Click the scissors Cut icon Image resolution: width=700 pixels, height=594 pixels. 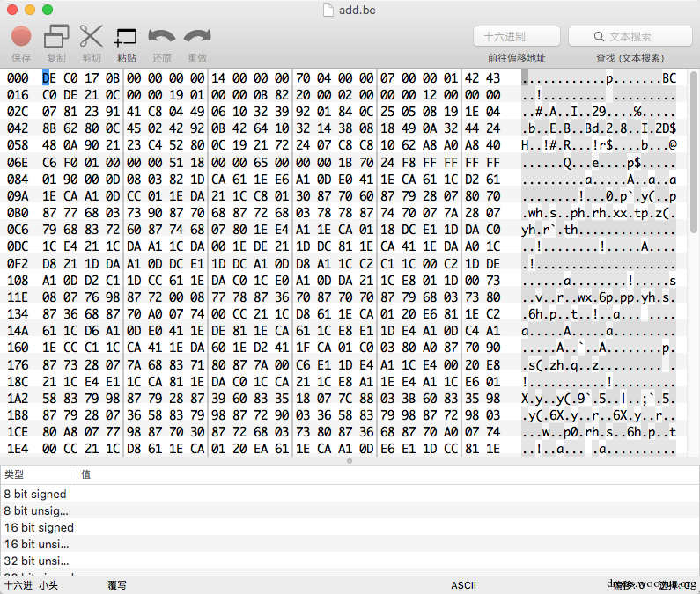point(91,36)
